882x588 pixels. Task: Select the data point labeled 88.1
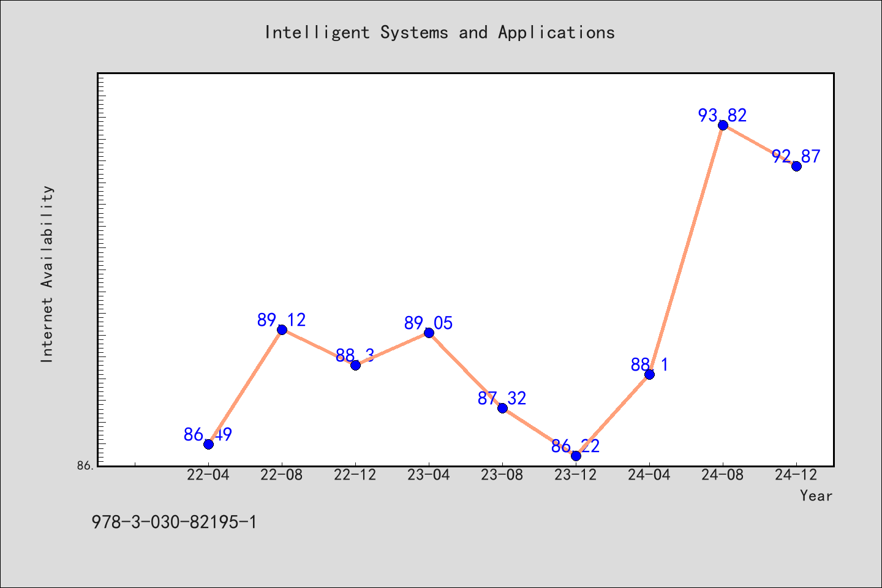pos(649,374)
